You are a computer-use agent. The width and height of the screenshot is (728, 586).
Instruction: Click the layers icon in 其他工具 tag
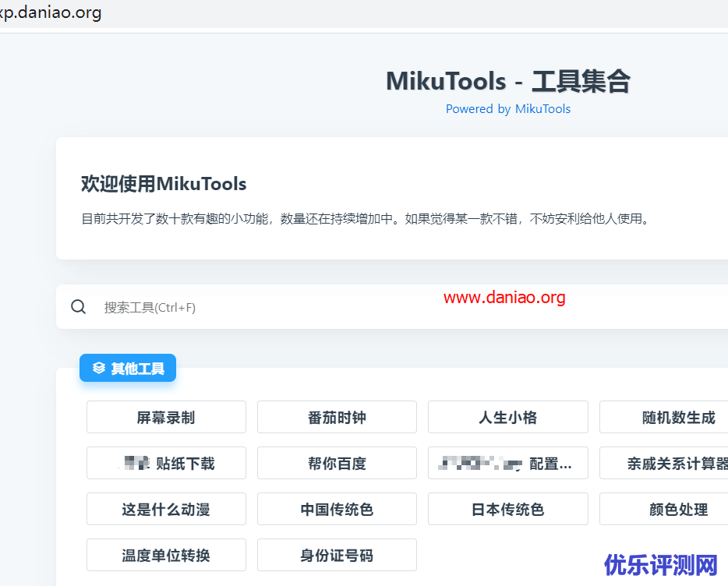(x=98, y=368)
